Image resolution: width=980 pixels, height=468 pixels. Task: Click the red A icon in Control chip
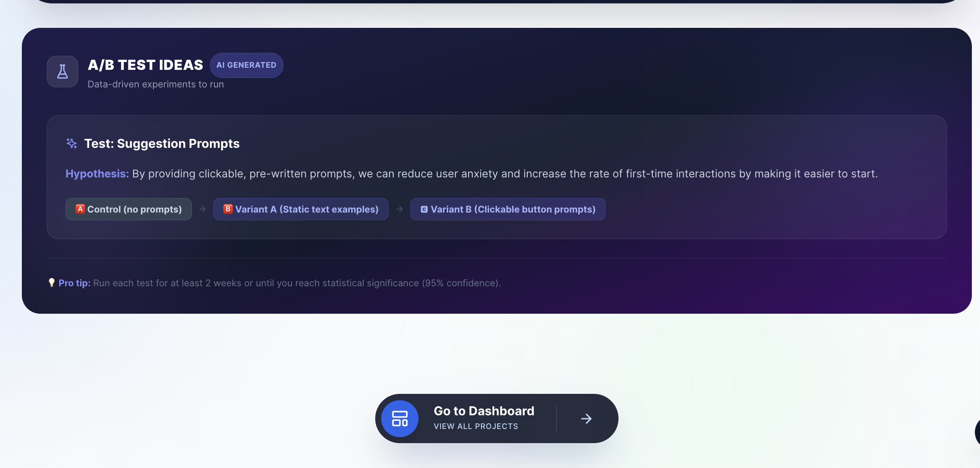click(x=80, y=209)
